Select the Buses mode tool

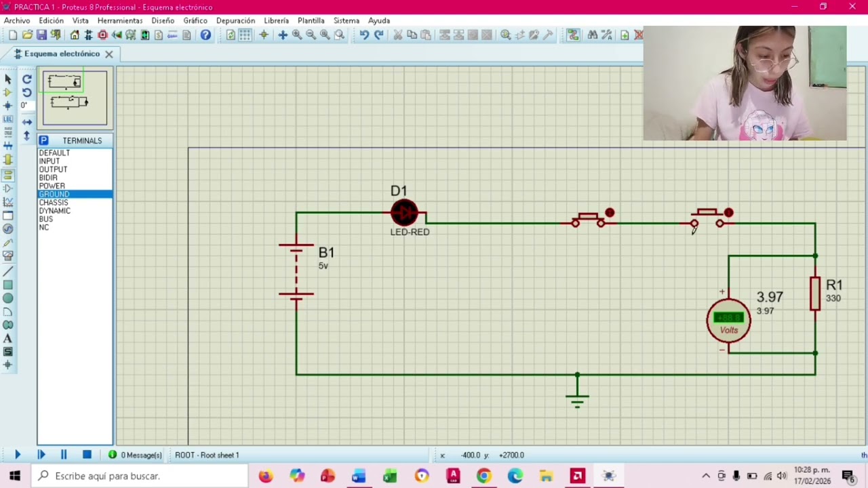pos(8,146)
